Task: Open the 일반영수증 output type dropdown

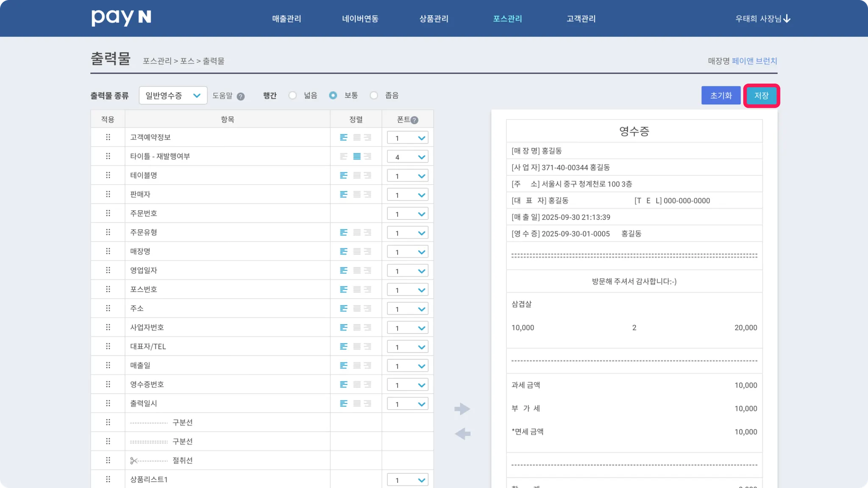Action: (x=173, y=95)
